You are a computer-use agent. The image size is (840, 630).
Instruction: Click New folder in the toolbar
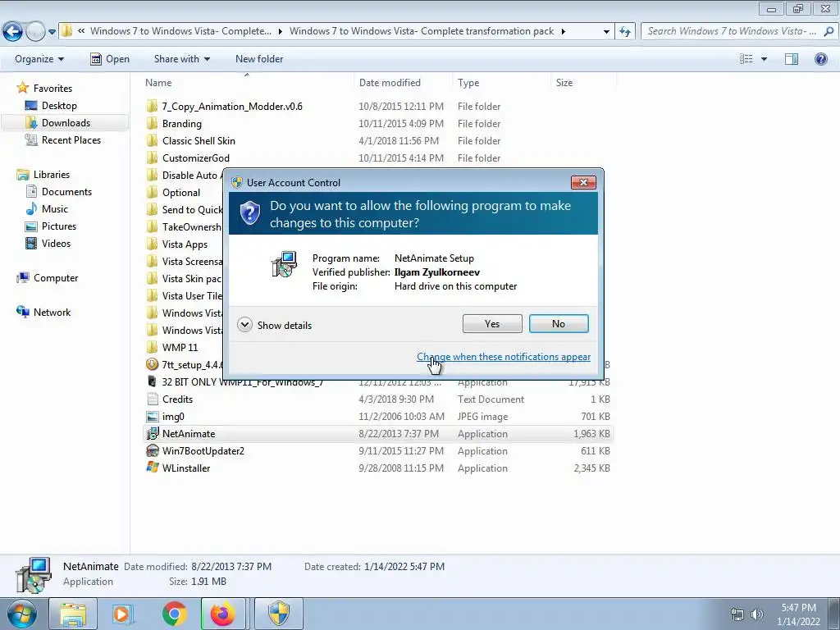(259, 59)
